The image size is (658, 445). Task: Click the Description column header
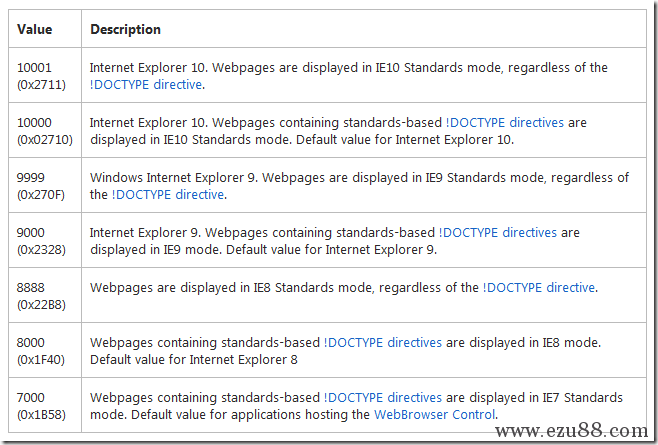[364, 29]
